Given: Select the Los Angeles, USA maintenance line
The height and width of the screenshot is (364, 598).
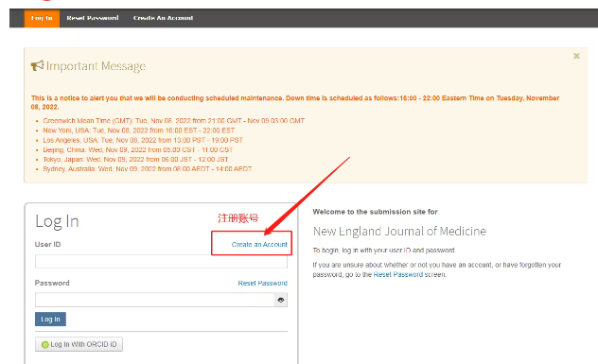Looking at the screenshot, I should pyautogui.click(x=143, y=140).
